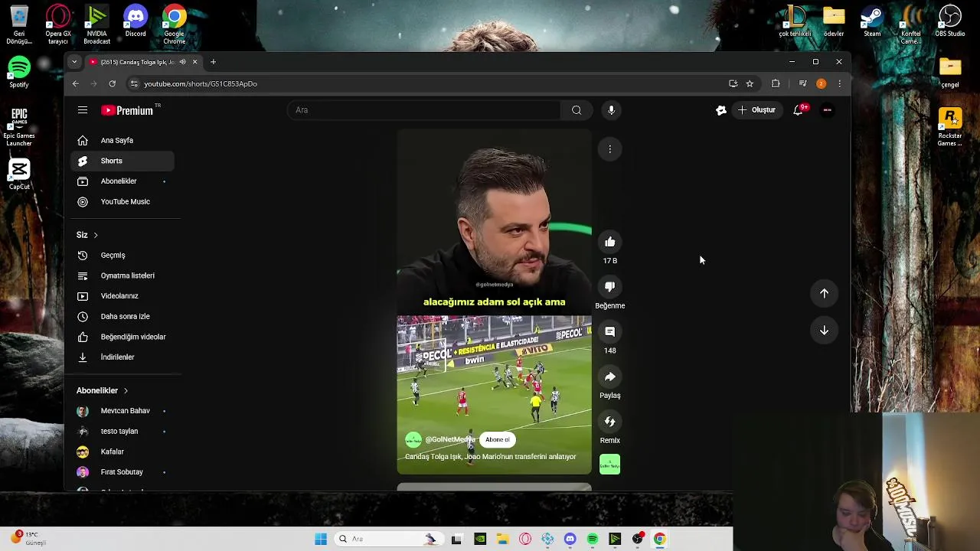Open OBS Studio taskbar icon
This screenshot has width=980, height=551.
(x=637, y=539)
